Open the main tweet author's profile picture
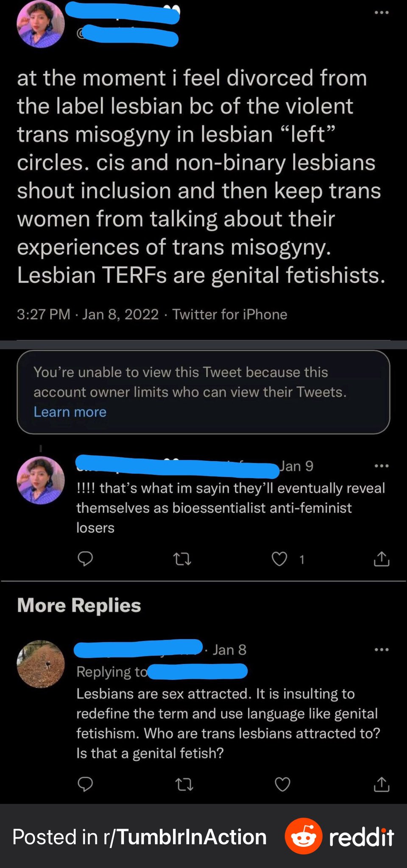The image size is (407, 868). click(x=41, y=24)
